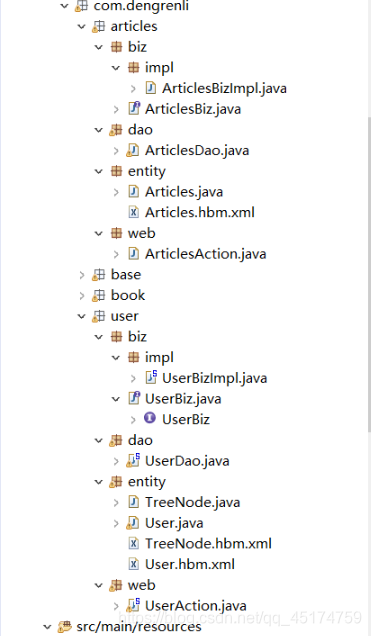
Task: Collapse the user package node
Action: point(81,316)
